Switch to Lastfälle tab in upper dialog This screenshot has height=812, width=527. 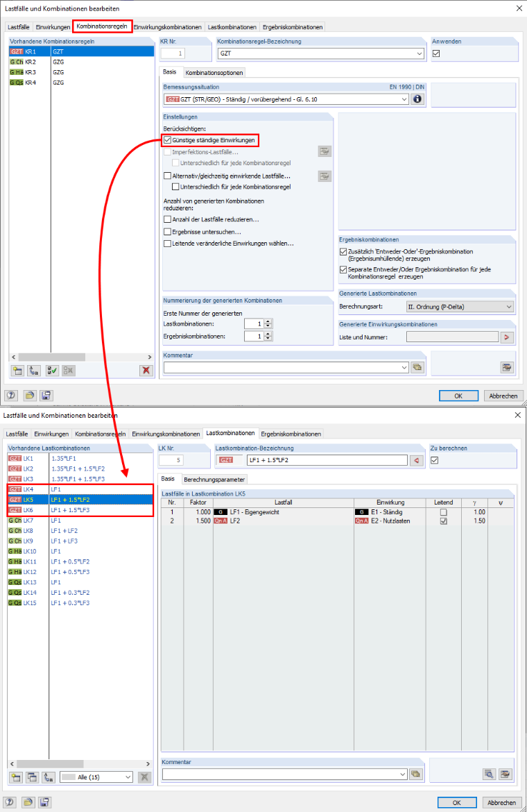point(19,27)
